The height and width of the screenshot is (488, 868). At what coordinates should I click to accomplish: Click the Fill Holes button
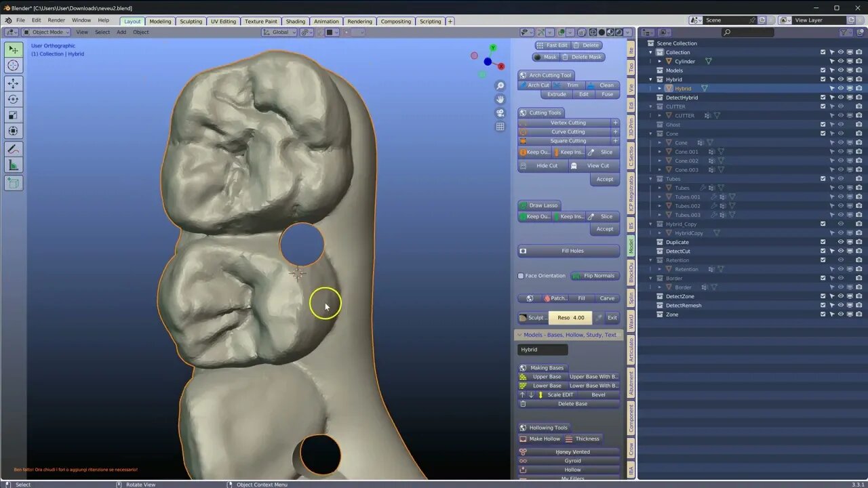click(568, 251)
